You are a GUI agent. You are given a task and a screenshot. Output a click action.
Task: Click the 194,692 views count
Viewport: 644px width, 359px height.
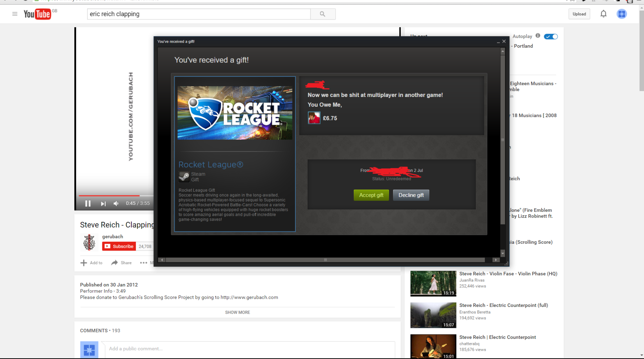(x=473, y=318)
